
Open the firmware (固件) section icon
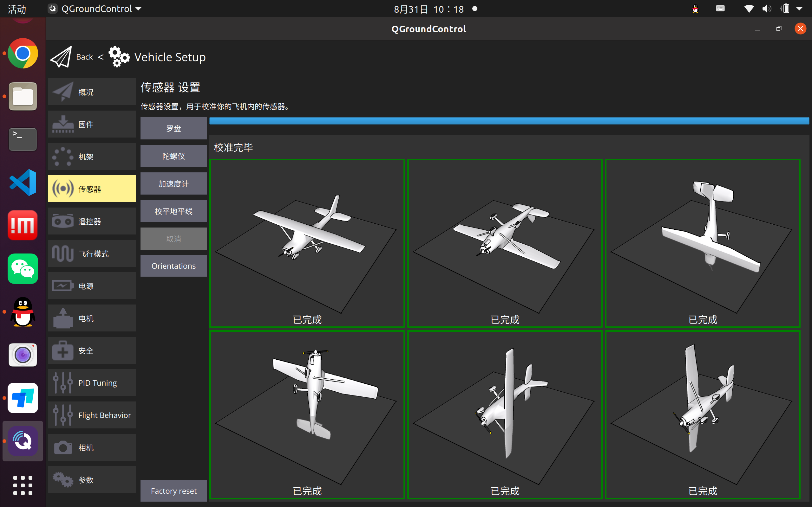click(63, 125)
